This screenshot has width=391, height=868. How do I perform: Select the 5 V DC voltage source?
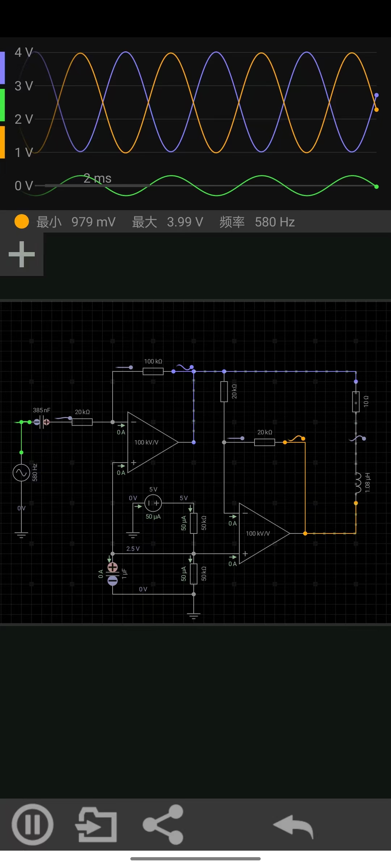click(153, 503)
